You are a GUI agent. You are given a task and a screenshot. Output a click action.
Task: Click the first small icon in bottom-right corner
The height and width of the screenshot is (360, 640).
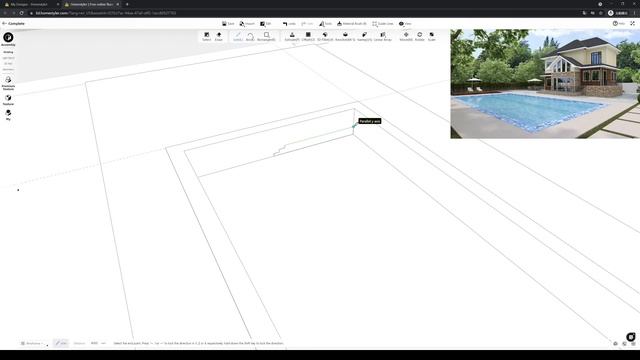[616, 344]
